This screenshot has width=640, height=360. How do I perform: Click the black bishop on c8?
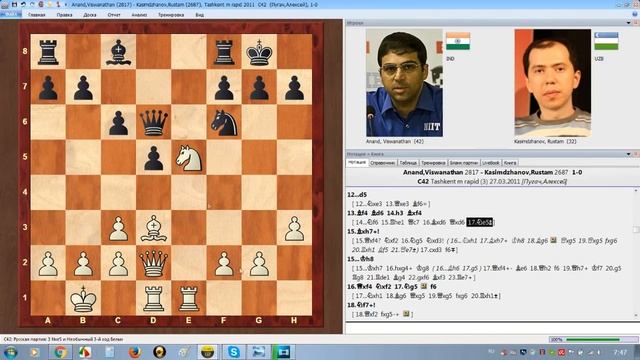pos(118,52)
